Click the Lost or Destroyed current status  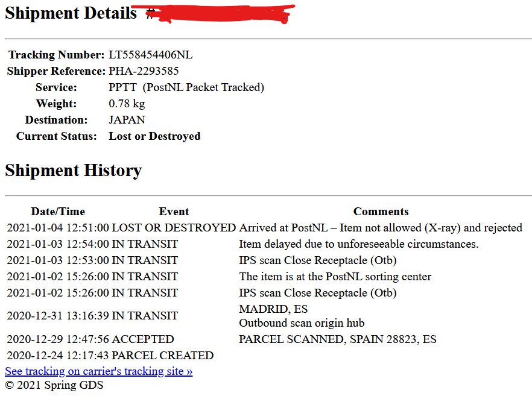(154, 136)
